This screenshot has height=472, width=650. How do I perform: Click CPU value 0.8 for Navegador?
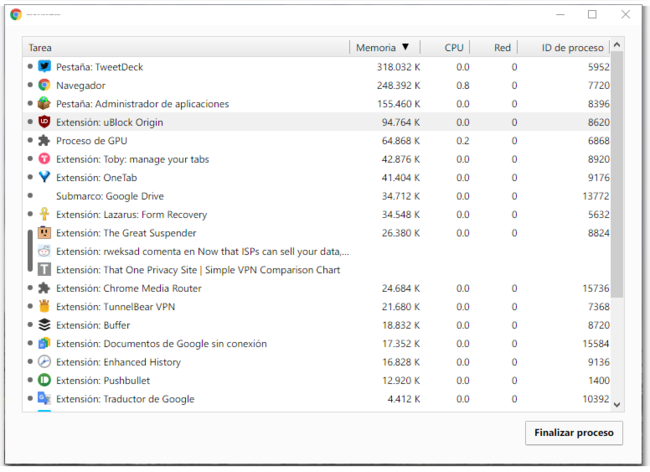point(463,85)
